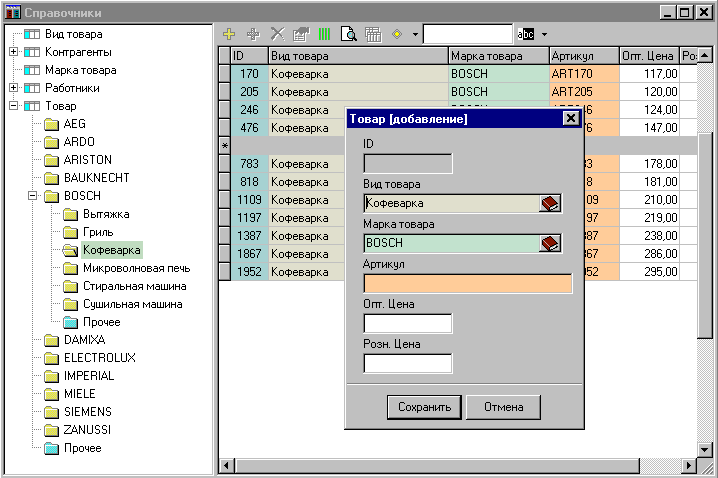Select the SIEMENS folder
718x478 pixels.
[87, 412]
